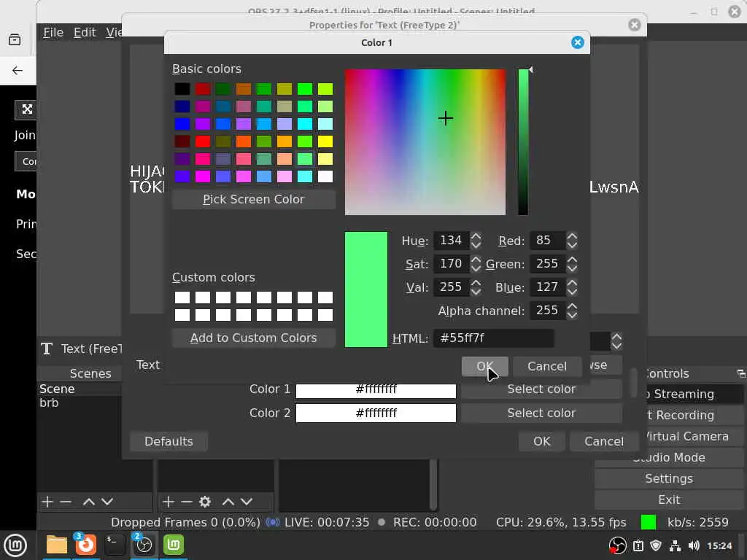Viewport: 747px width, 560px height.
Task: Click the Hue value input field
Action: click(452, 241)
